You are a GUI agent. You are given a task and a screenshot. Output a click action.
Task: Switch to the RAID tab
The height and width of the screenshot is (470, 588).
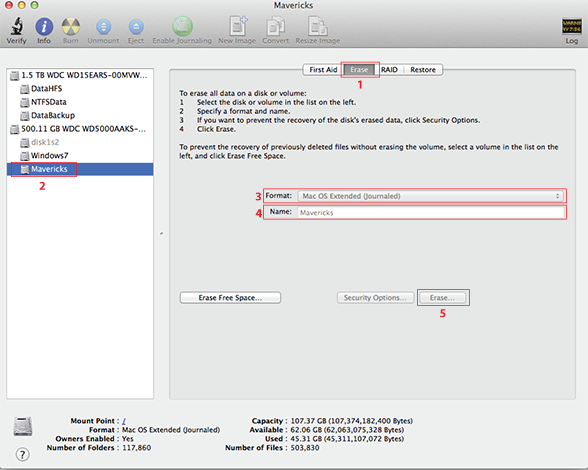pos(389,70)
